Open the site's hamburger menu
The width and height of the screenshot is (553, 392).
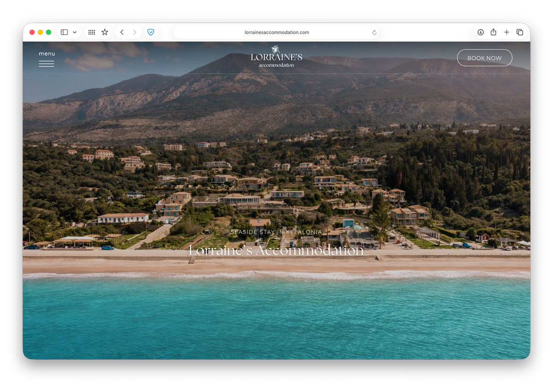[x=47, y=60]
